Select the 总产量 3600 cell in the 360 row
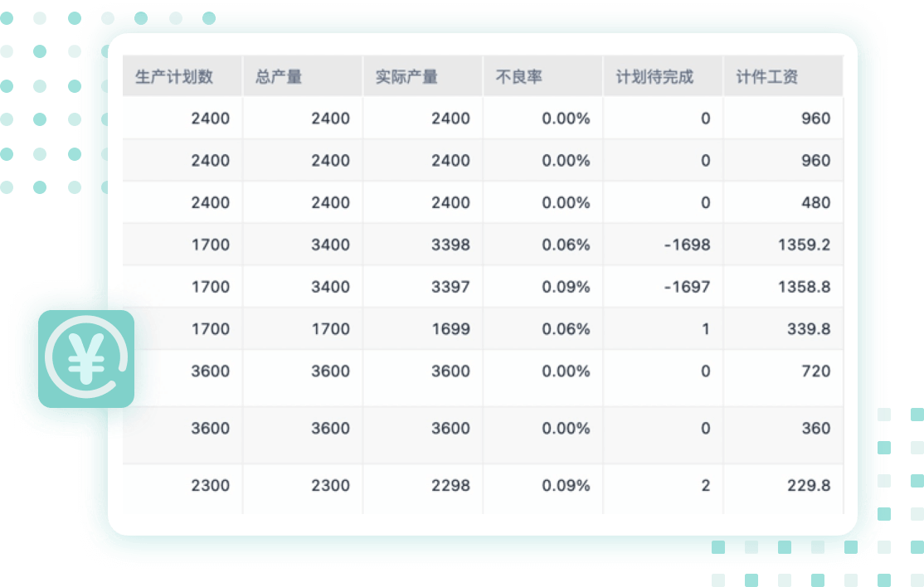This screenshot has height=587, width=924. tap(303, 434)
